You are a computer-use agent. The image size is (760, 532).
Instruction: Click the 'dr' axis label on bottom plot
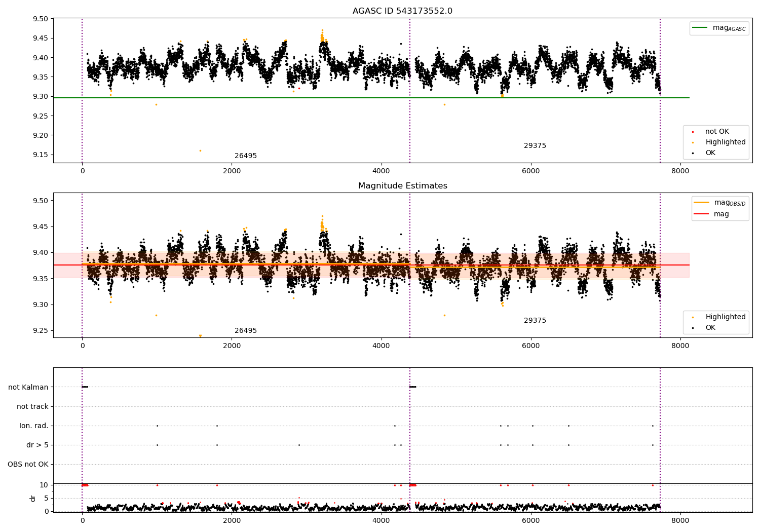point(33,498)
